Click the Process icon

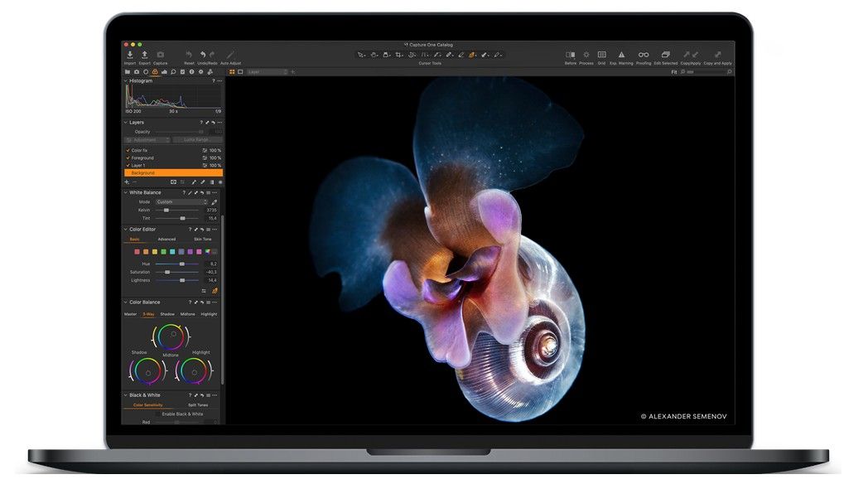586,52
